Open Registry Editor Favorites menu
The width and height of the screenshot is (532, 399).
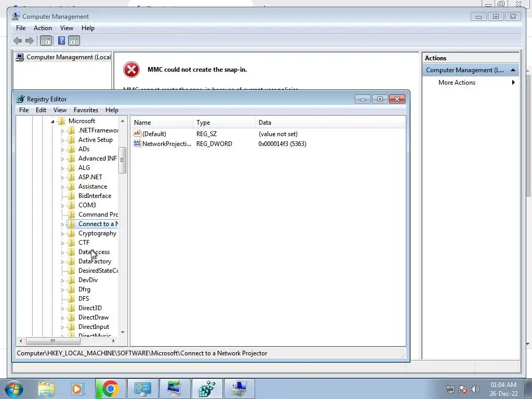pyautogui.click(x=86, y=110)
